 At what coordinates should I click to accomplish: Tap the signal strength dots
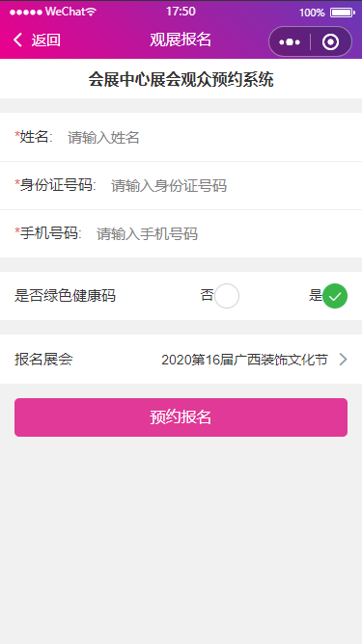click(26, 13)
